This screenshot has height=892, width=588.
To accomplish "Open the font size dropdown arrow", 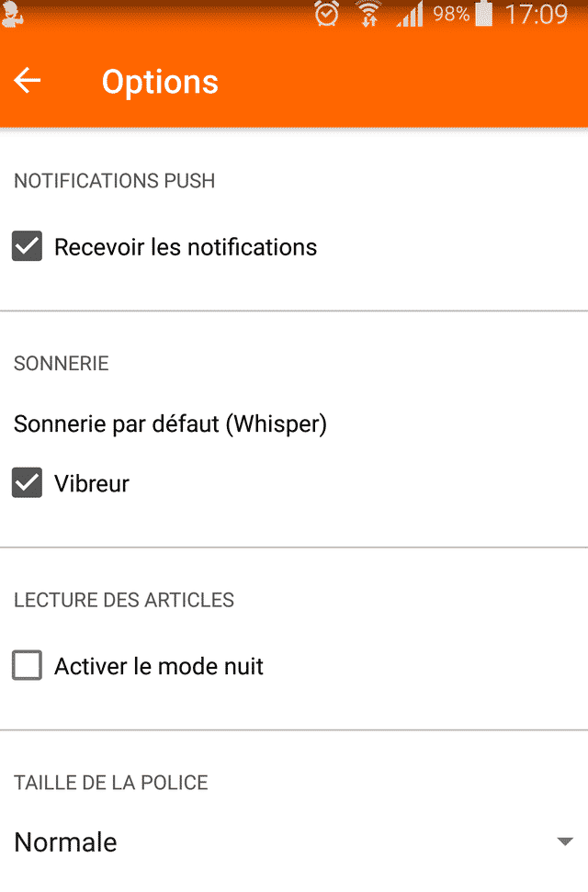I will pos(565,841).
